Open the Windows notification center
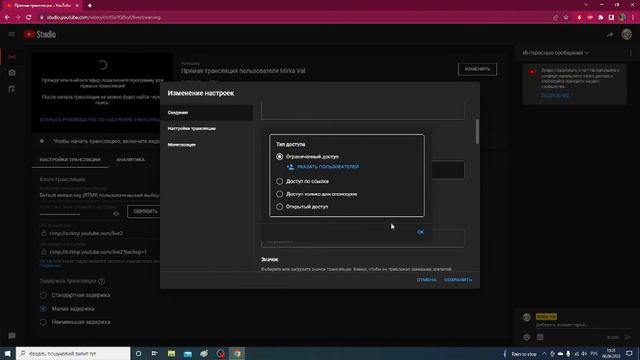Screen dimensions: 640x360 coord(629,353)
